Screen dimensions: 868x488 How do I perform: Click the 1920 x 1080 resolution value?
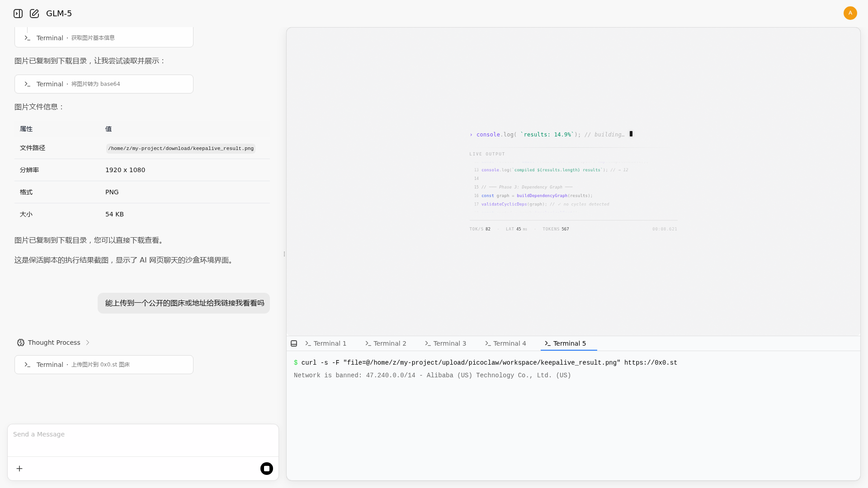point(125,170)
